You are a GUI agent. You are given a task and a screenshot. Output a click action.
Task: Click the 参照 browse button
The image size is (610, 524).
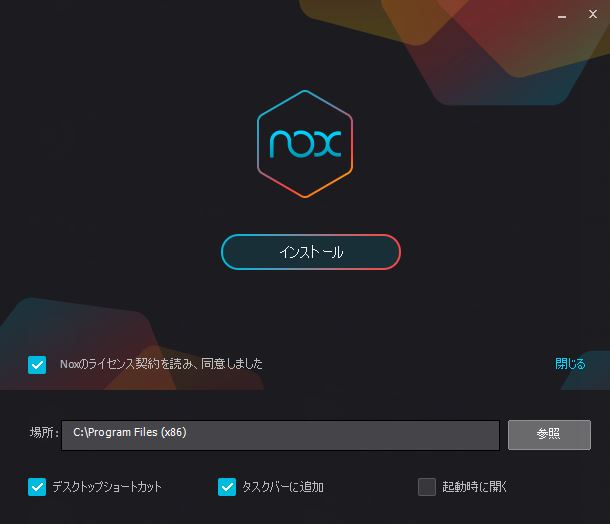549,435
